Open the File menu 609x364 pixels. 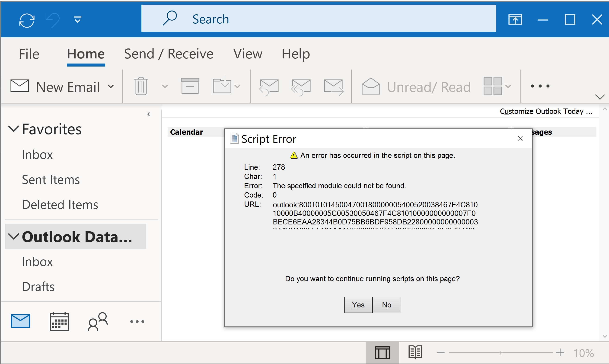pos(29,54)
